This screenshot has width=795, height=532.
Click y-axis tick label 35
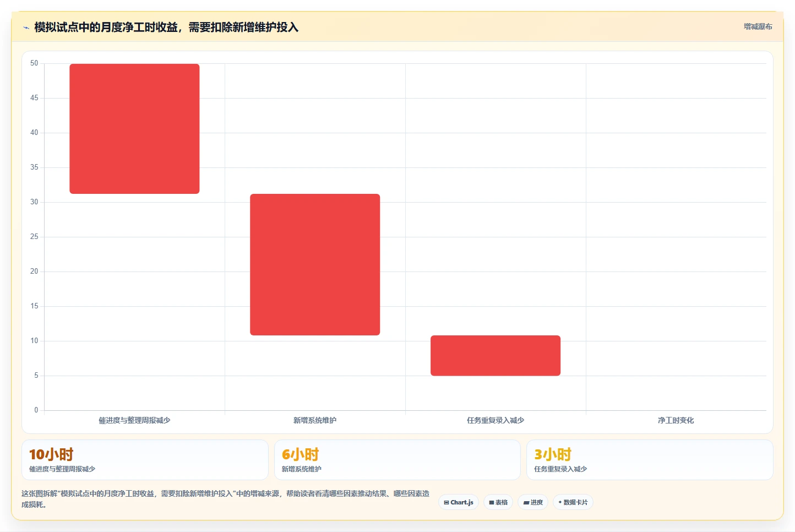point(34,167)
